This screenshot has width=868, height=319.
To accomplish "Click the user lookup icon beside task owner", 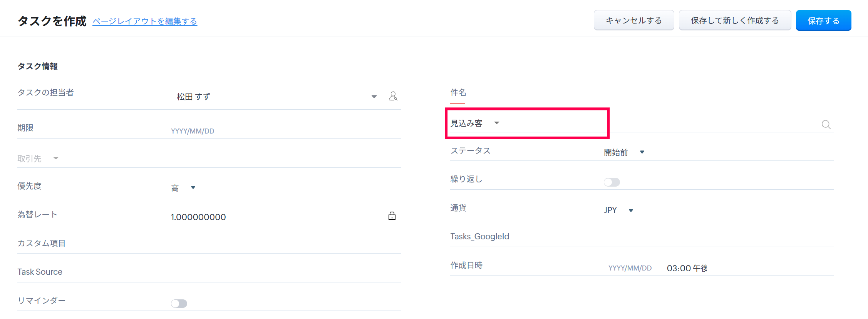I will tap(393, 96).
